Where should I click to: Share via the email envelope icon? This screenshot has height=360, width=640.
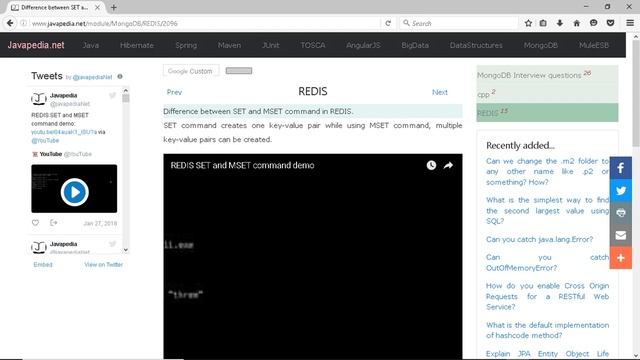click(621, 235)
